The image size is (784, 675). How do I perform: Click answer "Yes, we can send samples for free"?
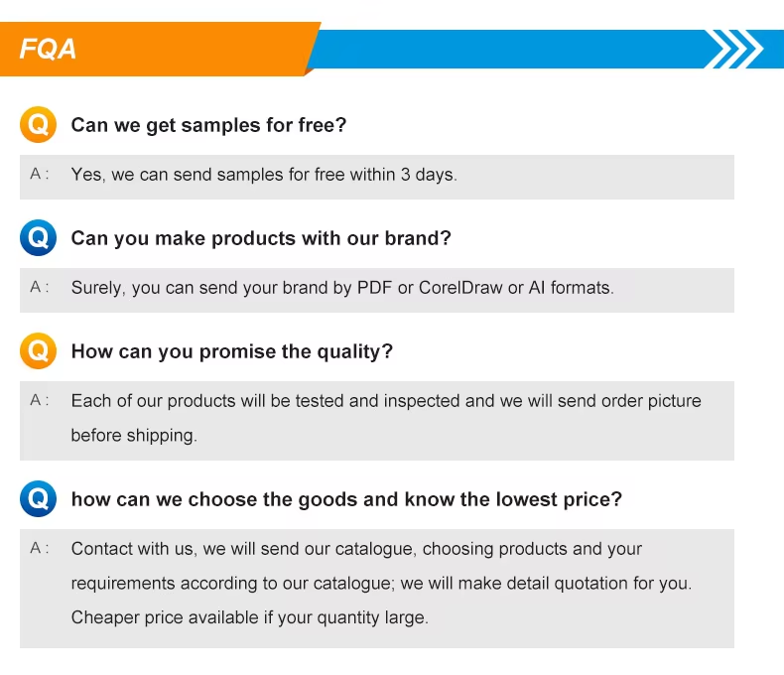pos(264,176)
